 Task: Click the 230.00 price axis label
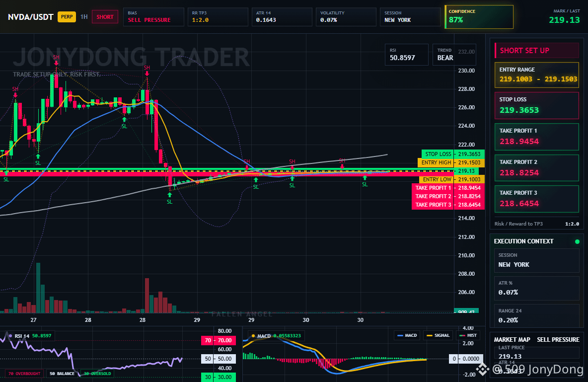pos(466,71)
